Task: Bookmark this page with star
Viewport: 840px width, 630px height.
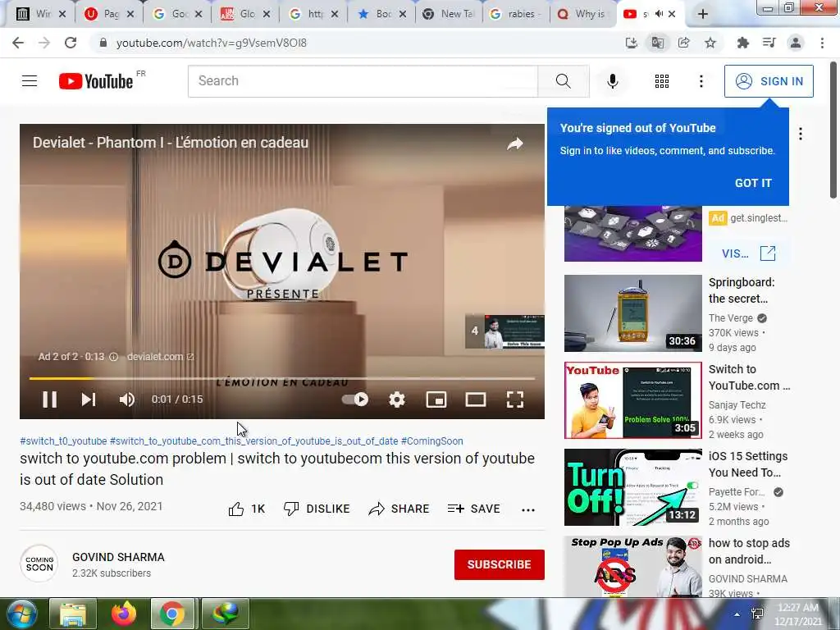Action: [x=710, y=43]
